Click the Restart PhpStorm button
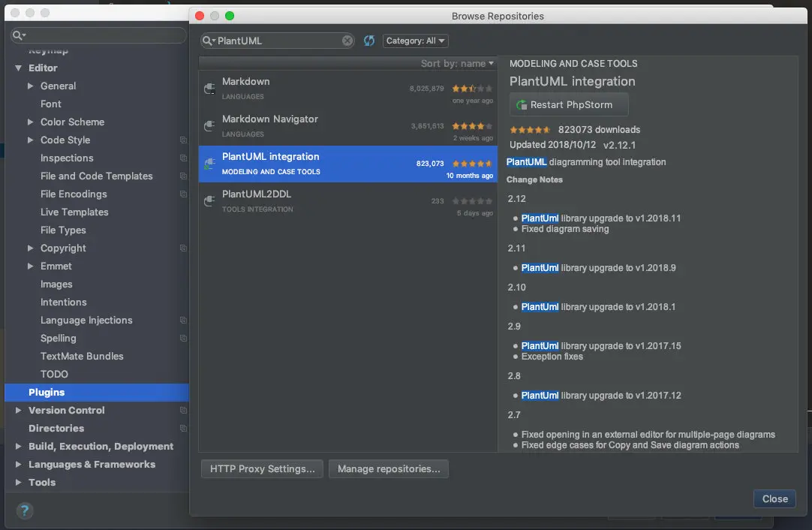The width and height of the screenshot is (812, 530). (569, 104)
